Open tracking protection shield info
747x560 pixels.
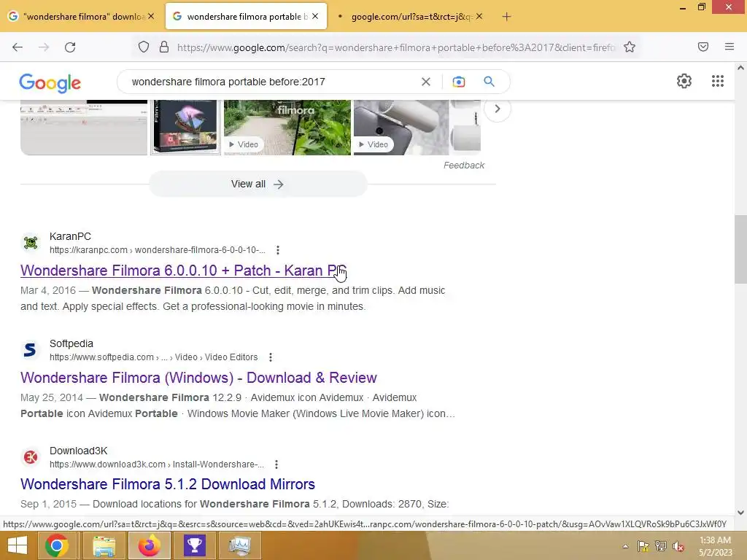[144, 47]
